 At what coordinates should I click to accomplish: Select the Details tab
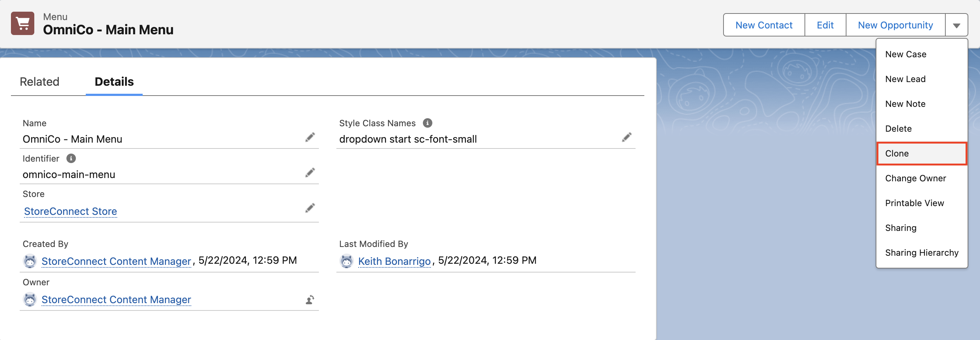click(x=114, y=81)
